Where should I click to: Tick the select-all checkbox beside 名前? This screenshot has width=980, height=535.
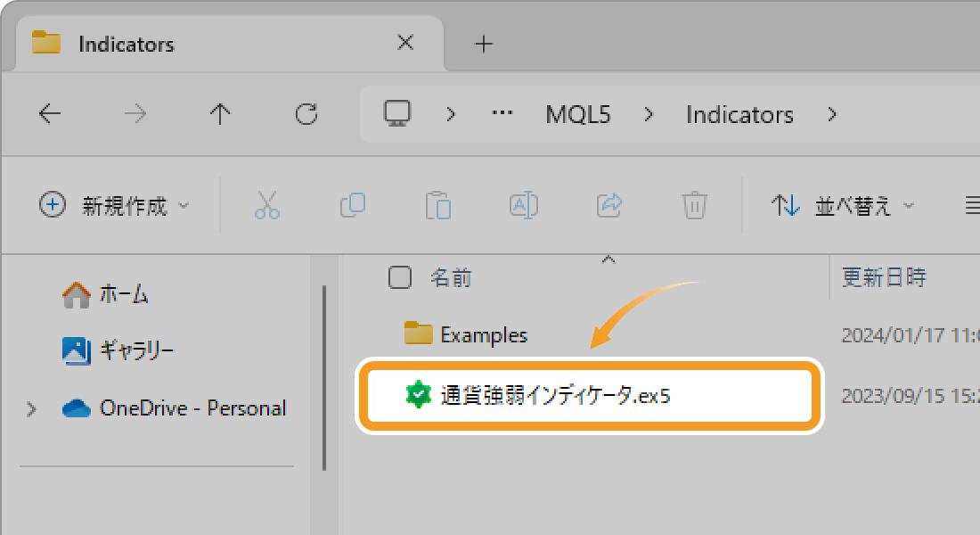click(400, 277)
